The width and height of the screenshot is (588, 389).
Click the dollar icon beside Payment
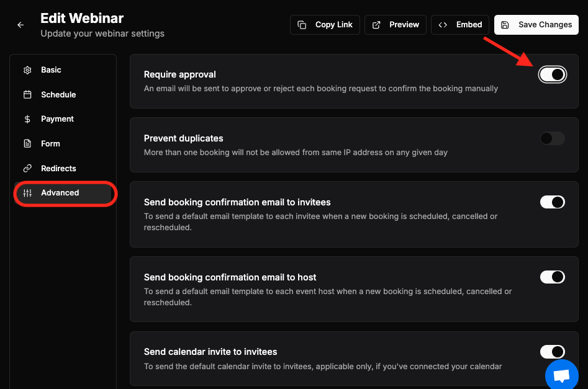pos(27,119)
